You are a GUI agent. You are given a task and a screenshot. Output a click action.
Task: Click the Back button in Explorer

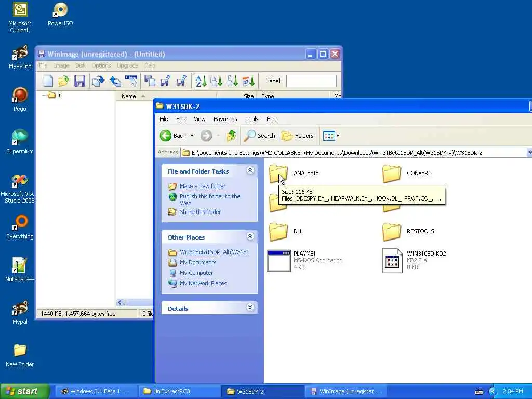tap(172, 136)
